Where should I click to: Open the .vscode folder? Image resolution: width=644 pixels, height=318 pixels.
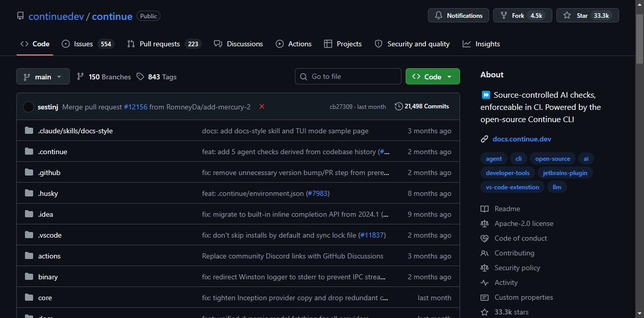click(x=50, y=235)
